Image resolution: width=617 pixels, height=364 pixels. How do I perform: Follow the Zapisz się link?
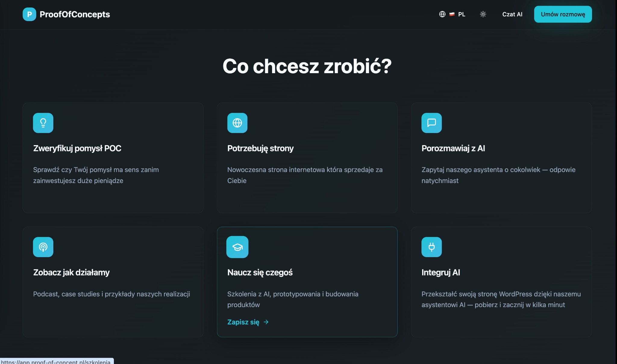243,322
